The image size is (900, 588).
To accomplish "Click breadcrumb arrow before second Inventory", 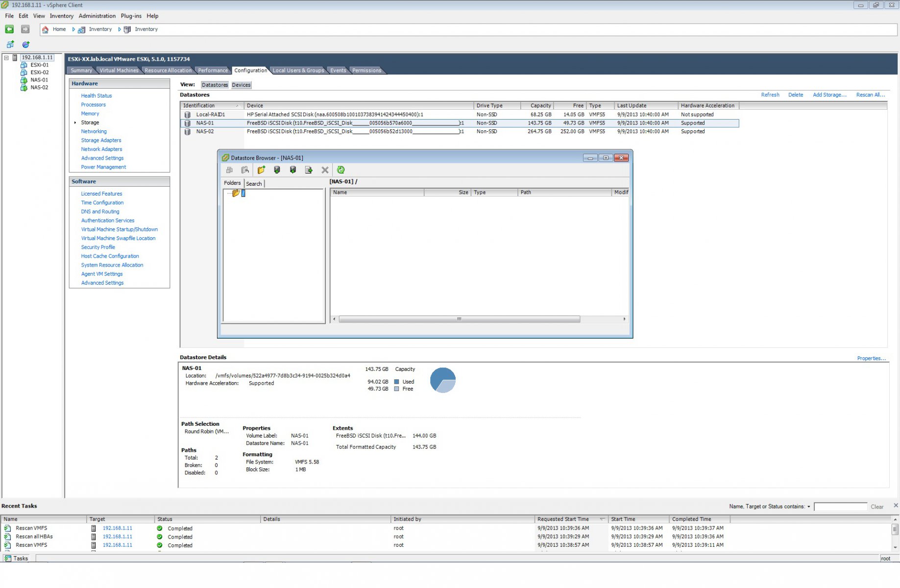I will 120,29.
